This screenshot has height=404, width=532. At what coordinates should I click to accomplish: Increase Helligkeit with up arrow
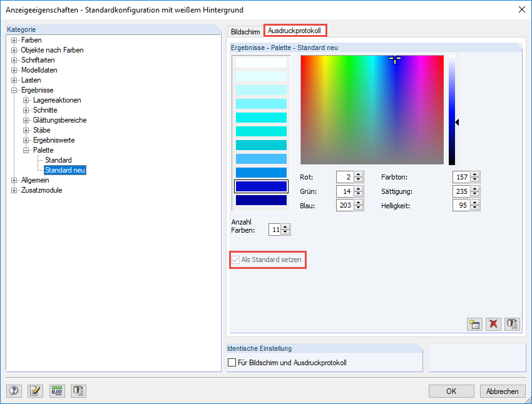tap(475, 203)
